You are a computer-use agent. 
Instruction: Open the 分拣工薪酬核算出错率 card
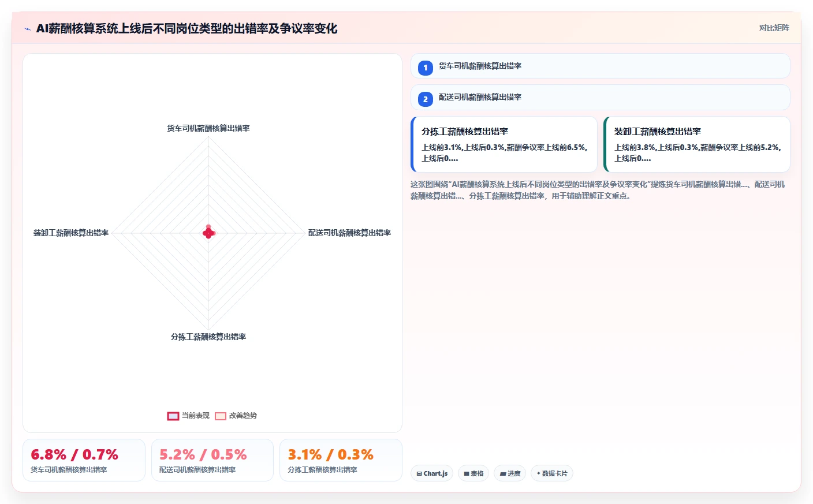point(504,144)
